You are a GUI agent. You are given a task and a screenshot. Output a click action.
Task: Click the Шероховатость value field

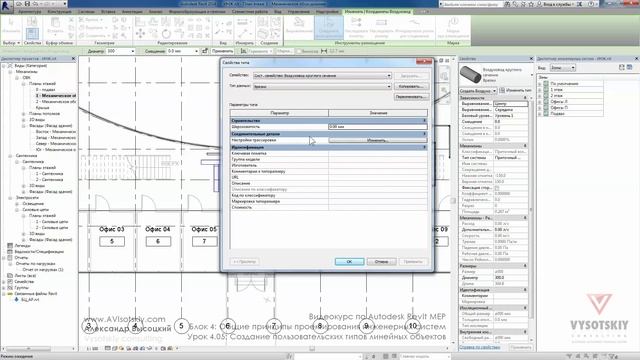pyautogui.click(x=378, y=127)
